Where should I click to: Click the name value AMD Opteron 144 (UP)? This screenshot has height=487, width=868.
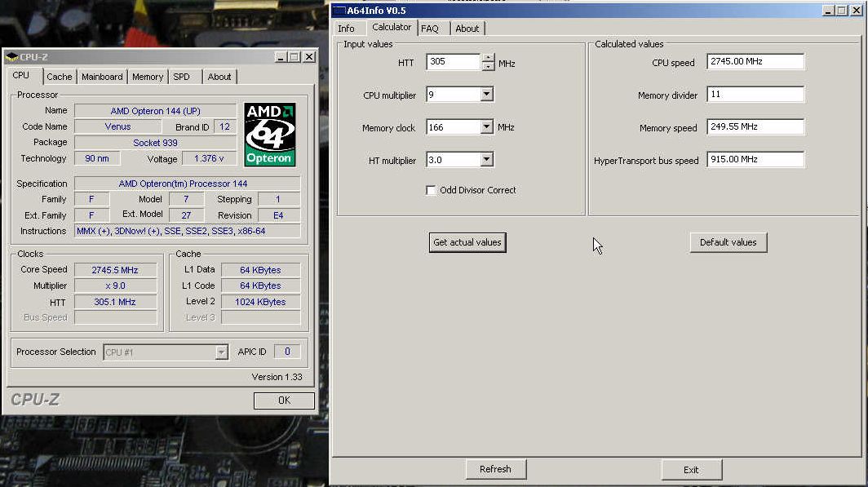point(155,111)
